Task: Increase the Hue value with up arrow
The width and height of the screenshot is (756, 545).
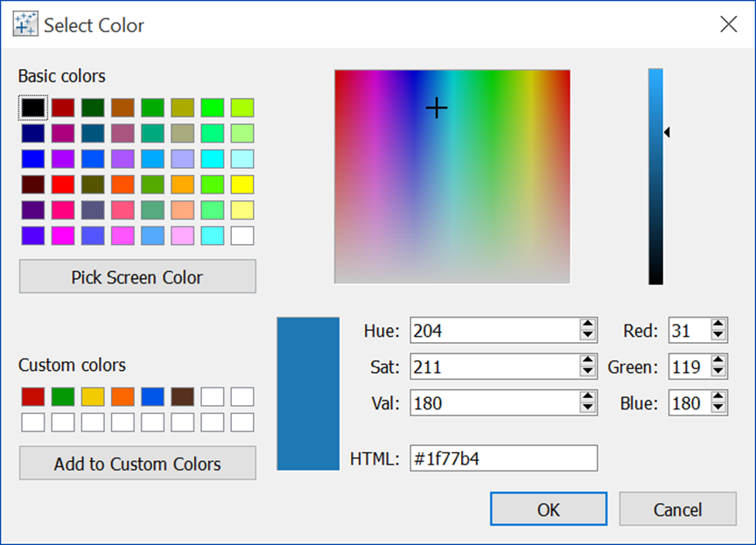Action: click(x=588, y=325)
